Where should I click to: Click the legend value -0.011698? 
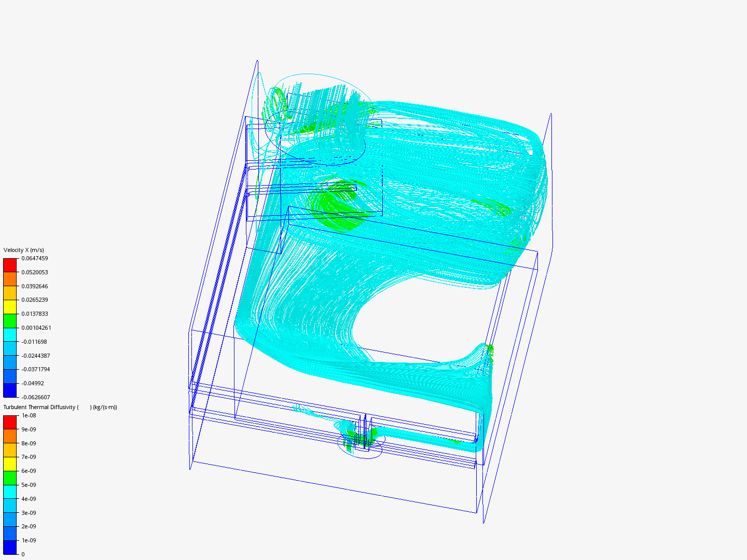pyautogui.click(x=34, y=342)
